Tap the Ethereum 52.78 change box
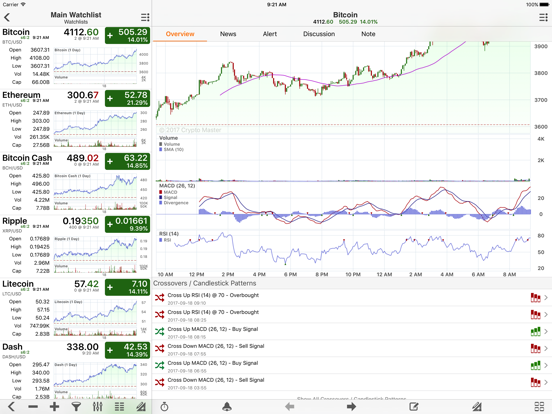This screenshot has height=414, width=552. pos(127,99)
